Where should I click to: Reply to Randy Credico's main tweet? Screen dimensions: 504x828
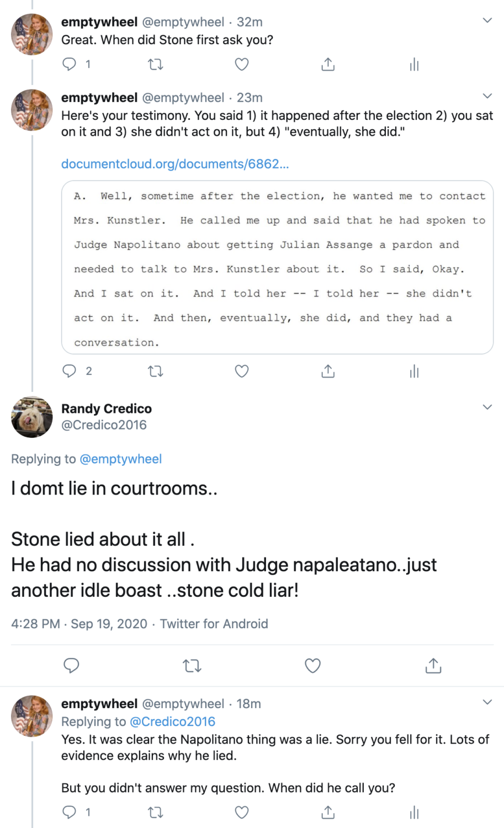coord(72,666)
